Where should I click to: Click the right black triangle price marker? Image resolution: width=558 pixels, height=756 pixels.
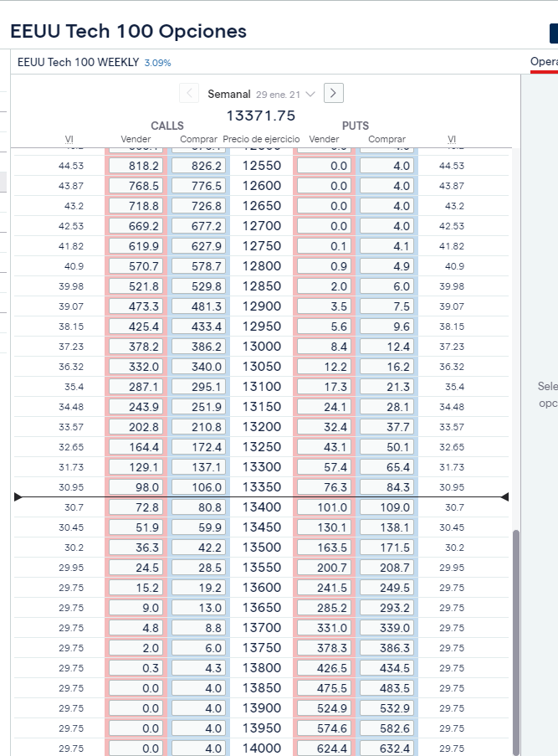point(504,497)
